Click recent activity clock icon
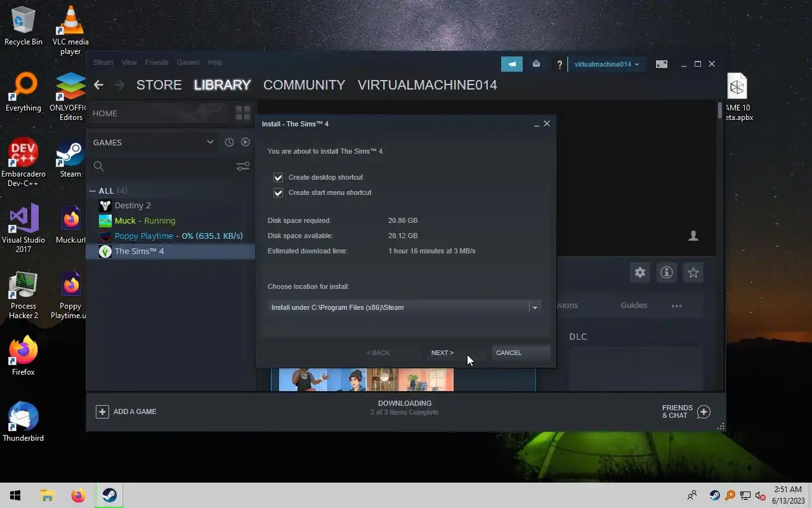 point(229,142)
